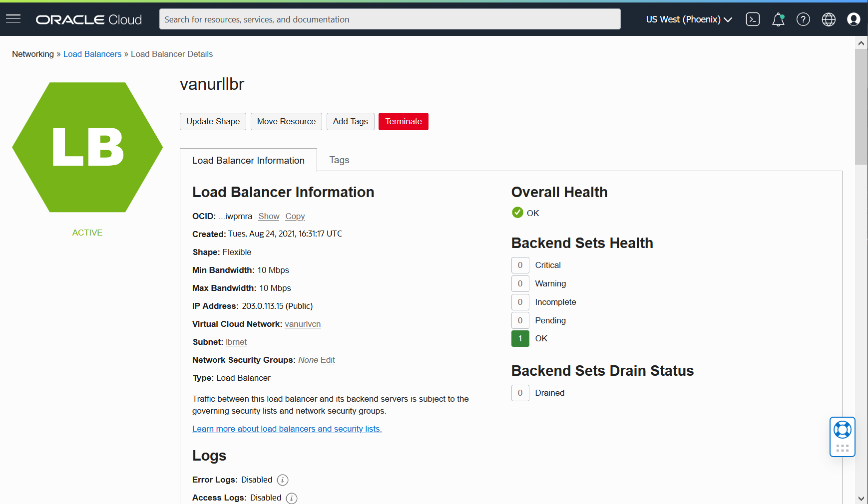View notifications via the bell icon
Image resolution: width=868 pixels, height=504 pixels.
[x=778, y=19]
